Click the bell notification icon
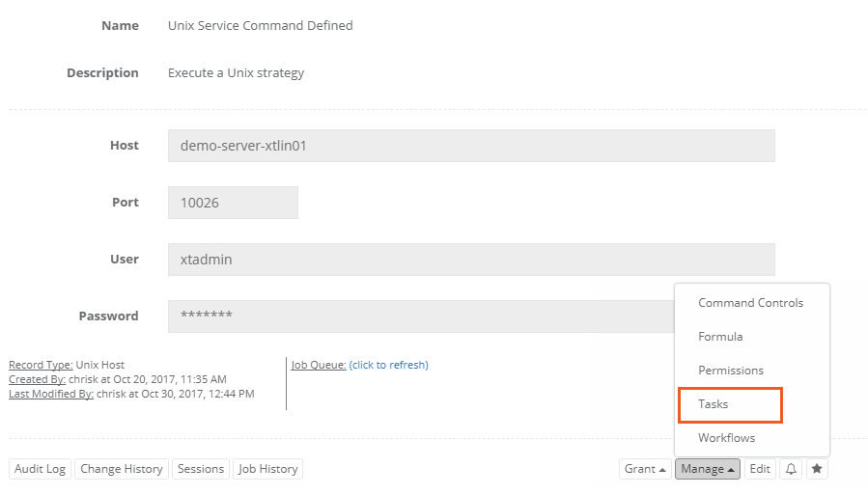Screen dimensions: 868x495 click(791, 469)
